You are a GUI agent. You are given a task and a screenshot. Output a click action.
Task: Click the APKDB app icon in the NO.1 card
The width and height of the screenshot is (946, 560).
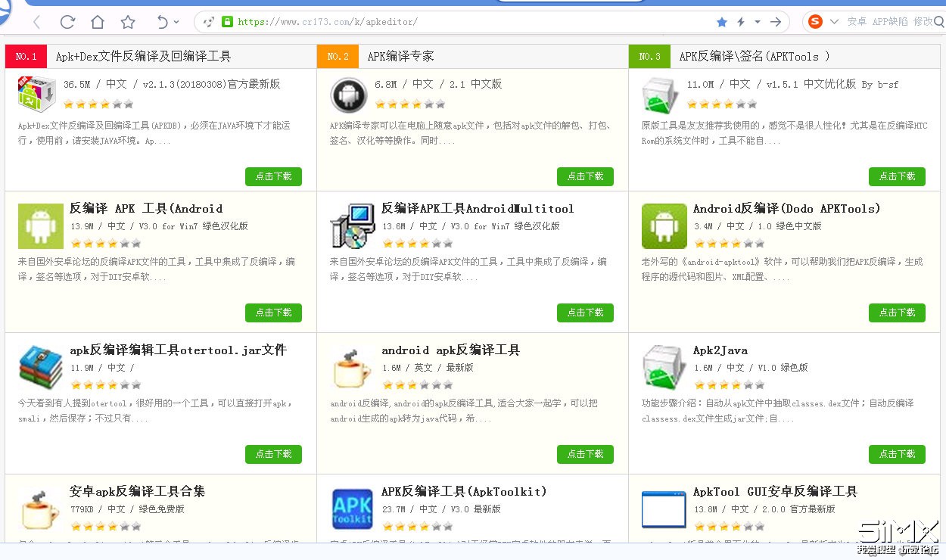36,95
